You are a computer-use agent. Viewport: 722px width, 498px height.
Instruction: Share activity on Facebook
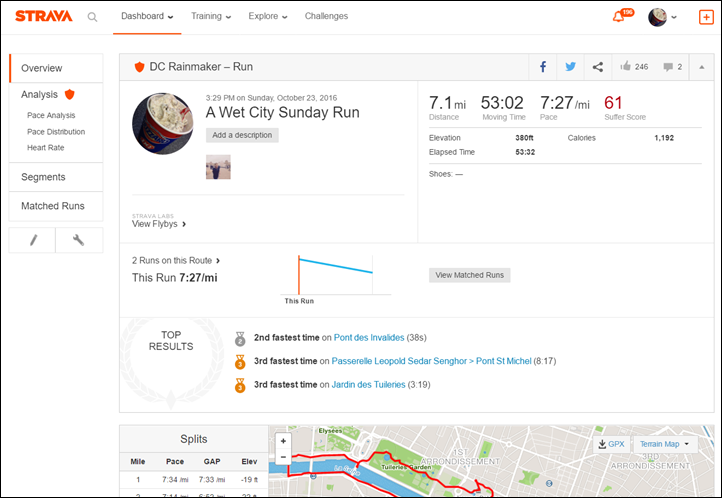543,67
